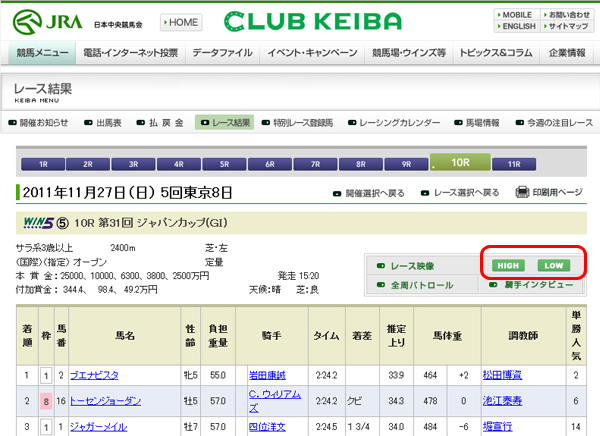Select the active 10R race tab
Image resolution: width=600 pixels, height=436 pixels.
coord(460,162)
